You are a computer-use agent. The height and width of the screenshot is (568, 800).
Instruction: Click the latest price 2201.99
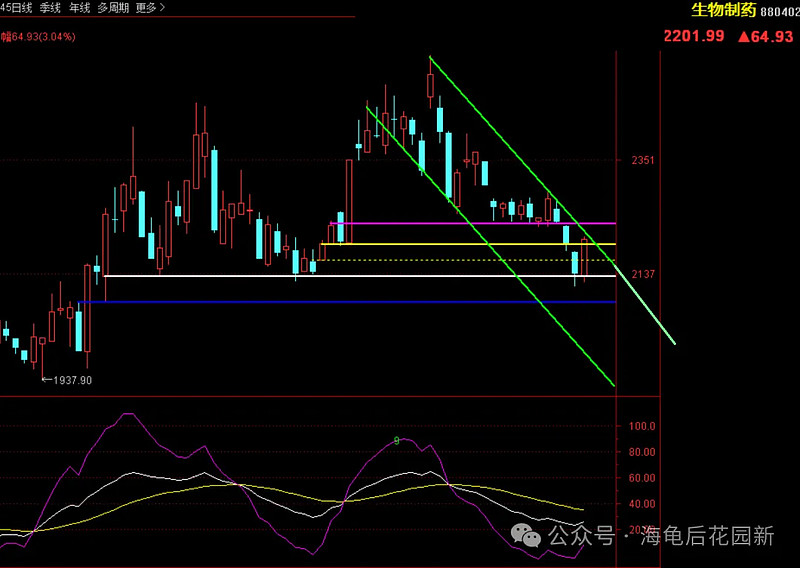[694, 36]
